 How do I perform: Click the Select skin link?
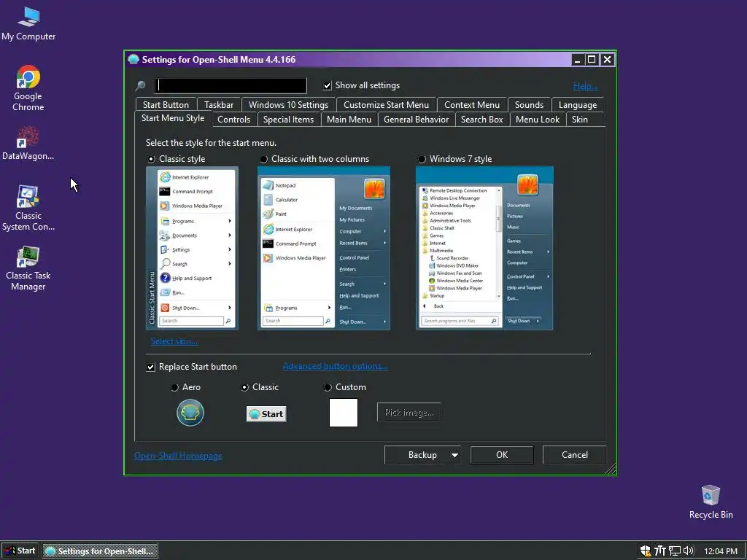tap(174, 341)
